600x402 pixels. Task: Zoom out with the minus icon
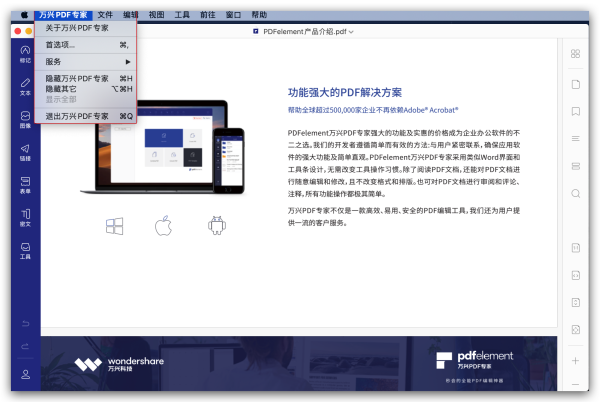pos(575,384)
